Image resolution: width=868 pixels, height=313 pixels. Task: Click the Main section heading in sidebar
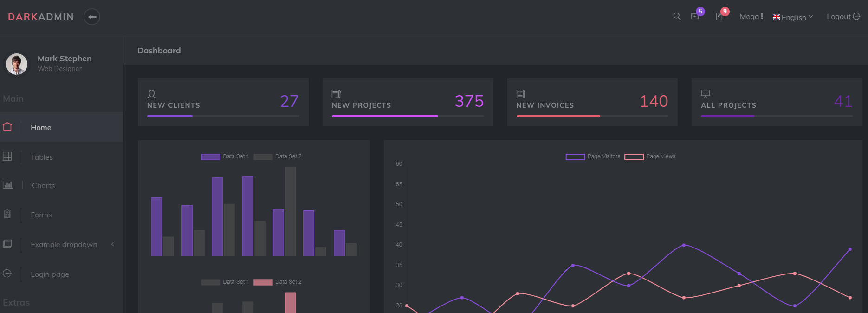(13, 98)
